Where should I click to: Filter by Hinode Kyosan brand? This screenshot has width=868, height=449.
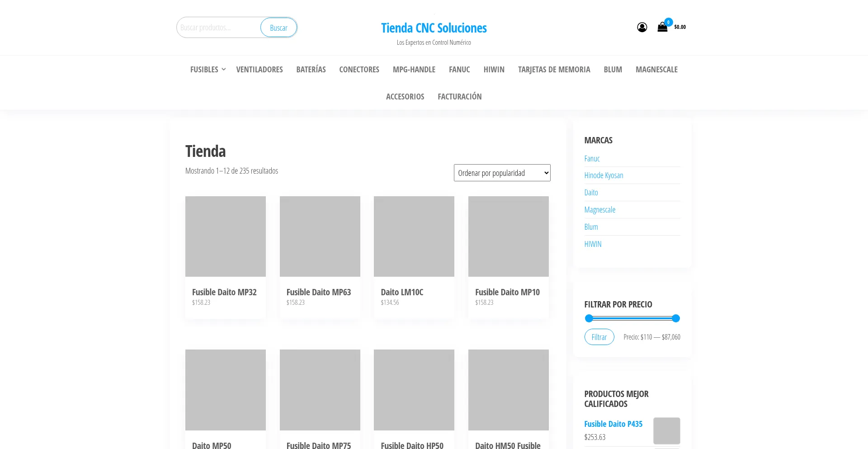coord(604,175)
